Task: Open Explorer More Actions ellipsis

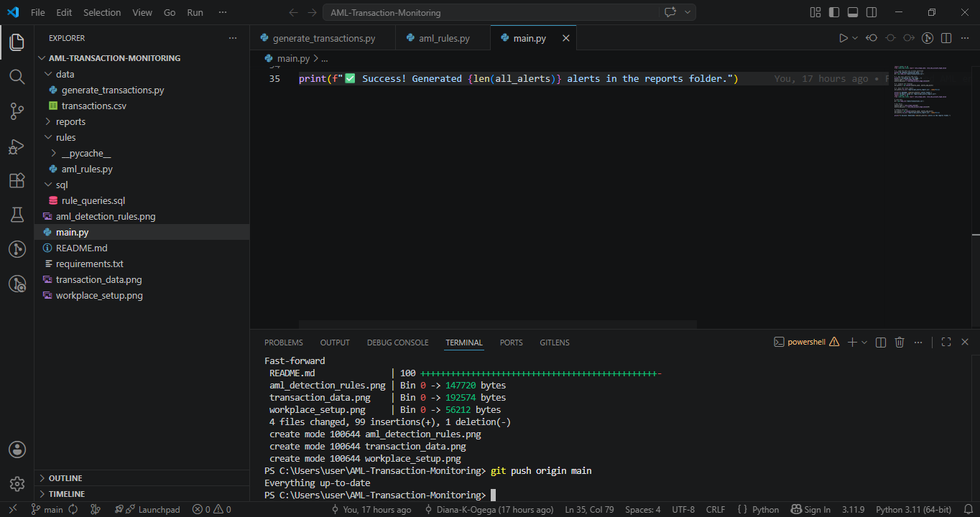Action: 232,38
